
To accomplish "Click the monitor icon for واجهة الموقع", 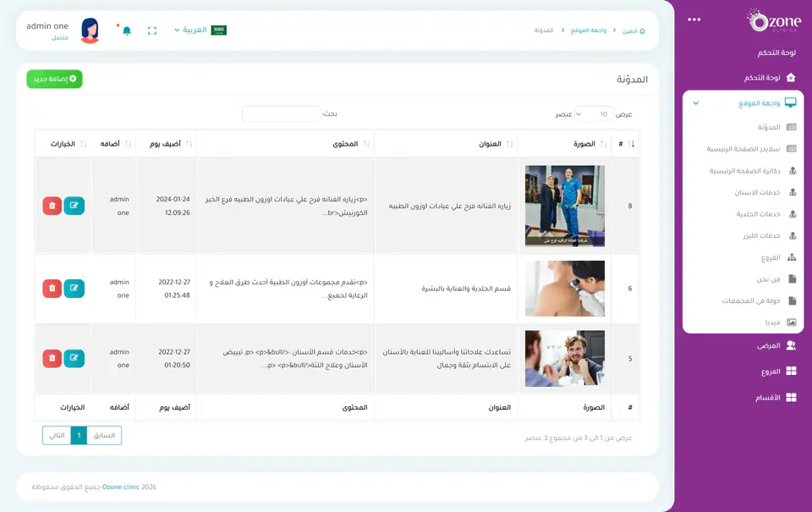I will click(791, 102).
